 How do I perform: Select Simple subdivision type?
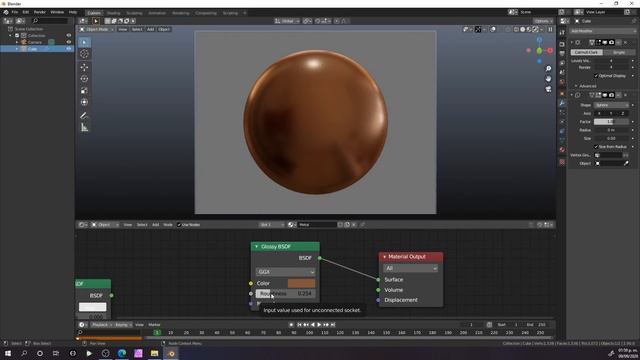(619, 52)
